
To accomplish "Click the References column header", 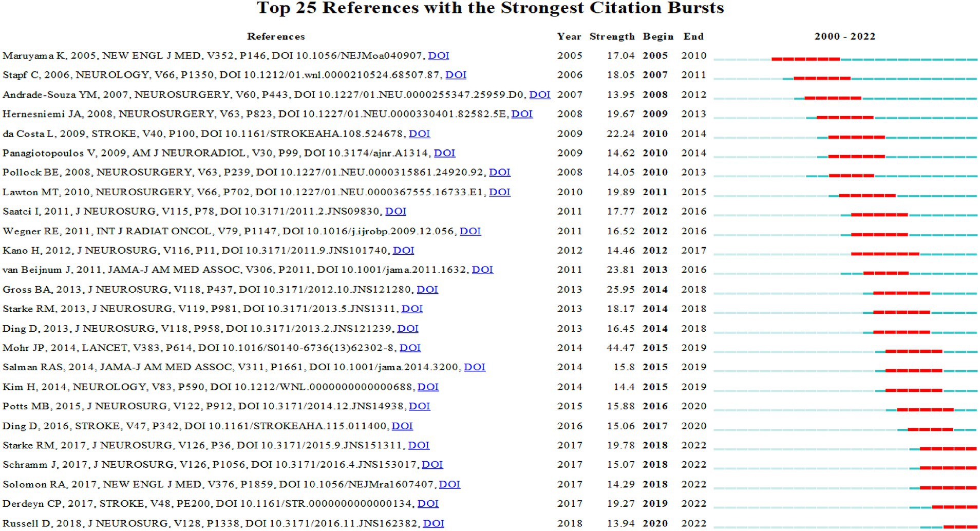I will [x=276, y=36].
